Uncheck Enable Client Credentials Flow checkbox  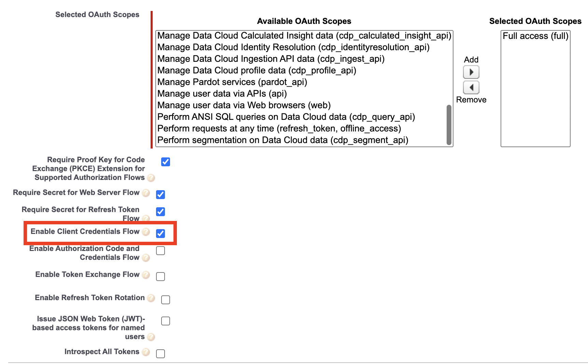tap(160, 233)
